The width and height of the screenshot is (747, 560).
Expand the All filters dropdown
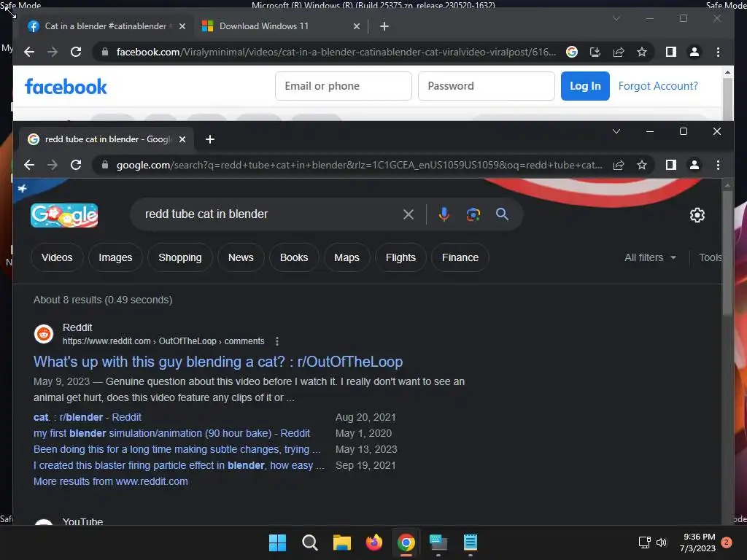click(650, 257)
